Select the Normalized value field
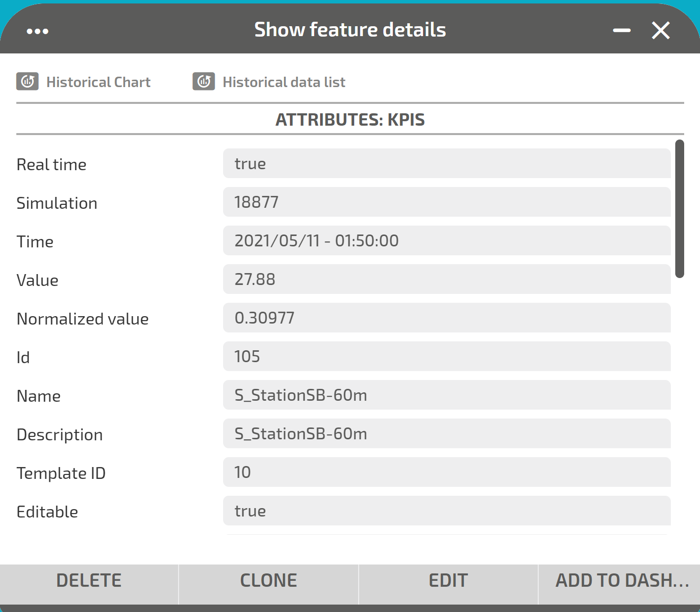 tap(447, 318)
